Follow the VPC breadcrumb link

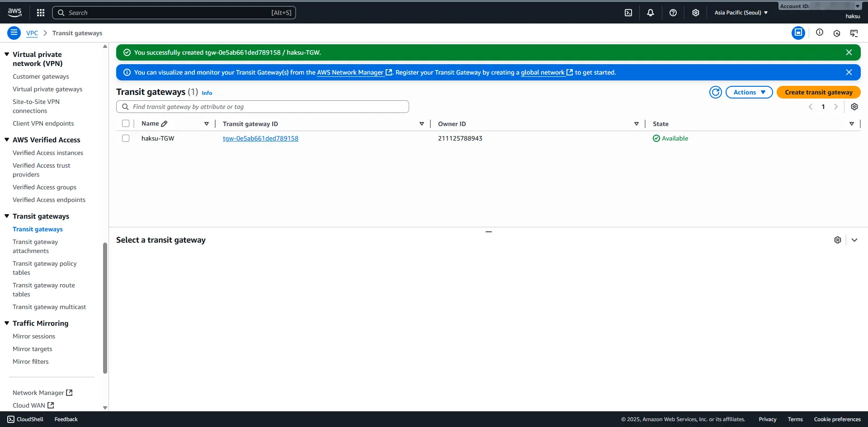[32, 33]
